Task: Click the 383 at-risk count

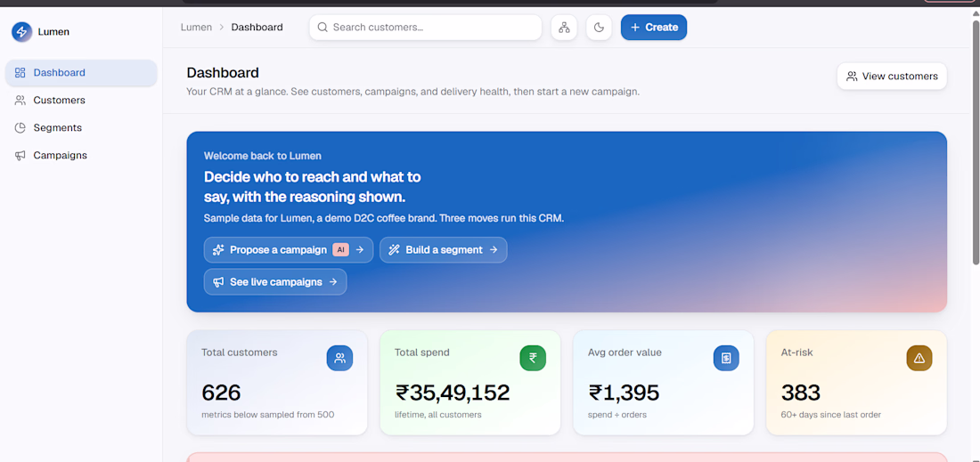Action: [801, 393]
